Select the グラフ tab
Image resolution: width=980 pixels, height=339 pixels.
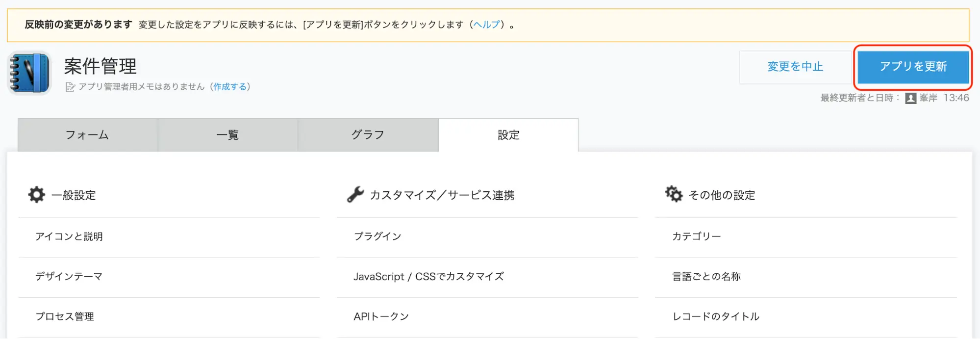(x=368, y=135)
